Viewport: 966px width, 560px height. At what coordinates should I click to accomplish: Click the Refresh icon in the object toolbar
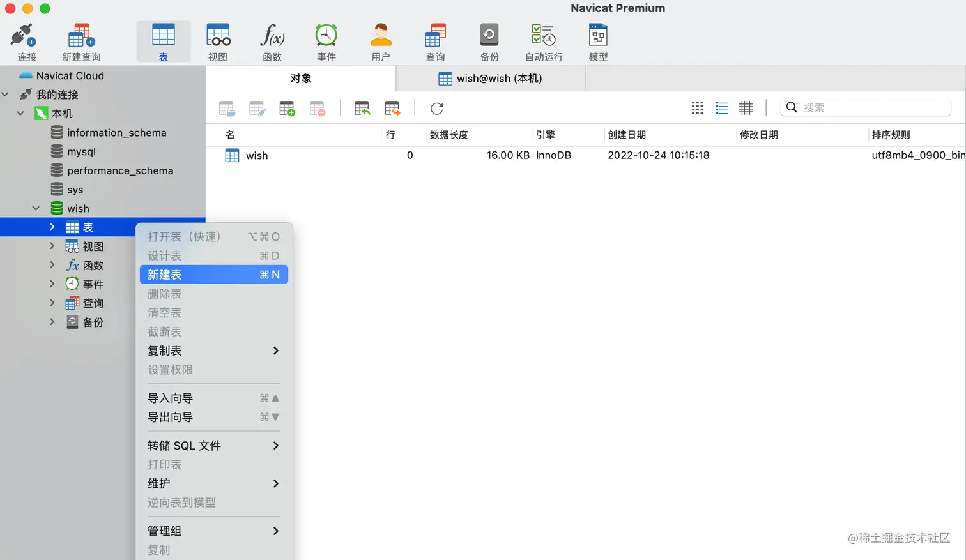(437, 109)
